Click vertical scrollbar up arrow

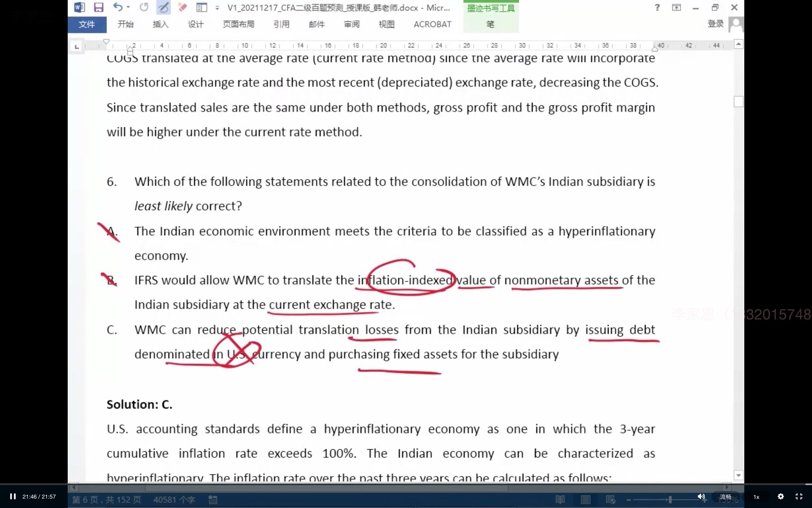point(739,44)
